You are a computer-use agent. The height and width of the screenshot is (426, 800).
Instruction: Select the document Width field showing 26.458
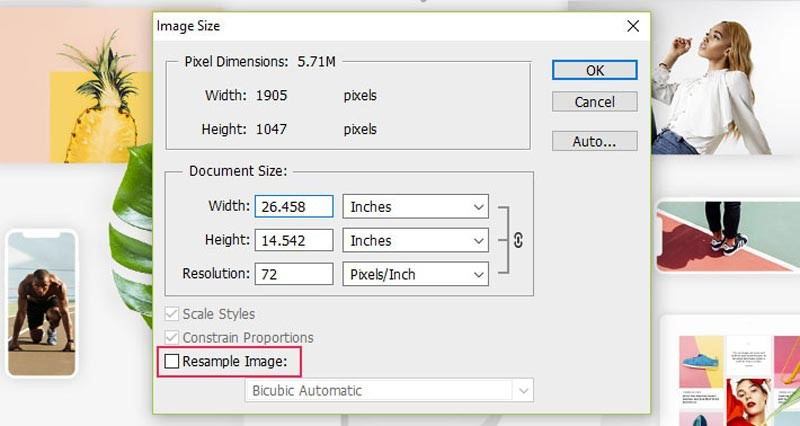coord(294,207)
